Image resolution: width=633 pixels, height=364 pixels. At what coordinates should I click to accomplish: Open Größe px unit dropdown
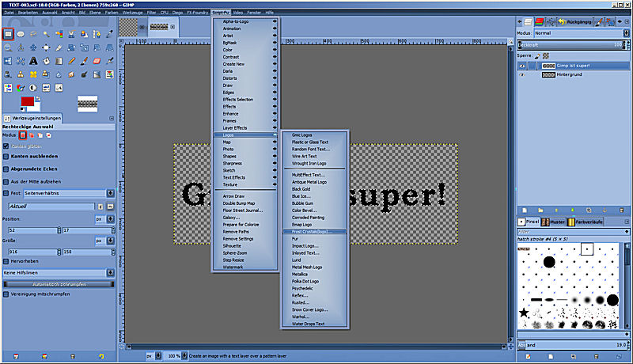click(104, 241)
